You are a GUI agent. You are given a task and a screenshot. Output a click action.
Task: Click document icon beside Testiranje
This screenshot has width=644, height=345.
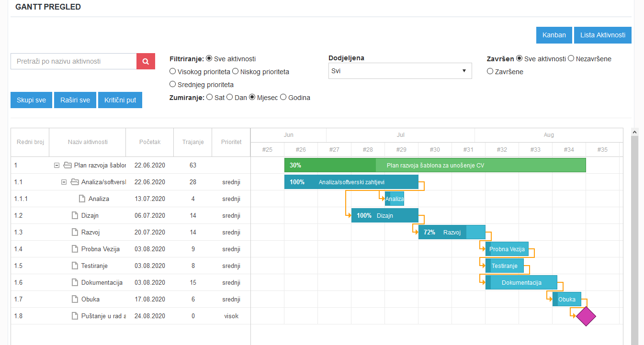coord(75,266)
